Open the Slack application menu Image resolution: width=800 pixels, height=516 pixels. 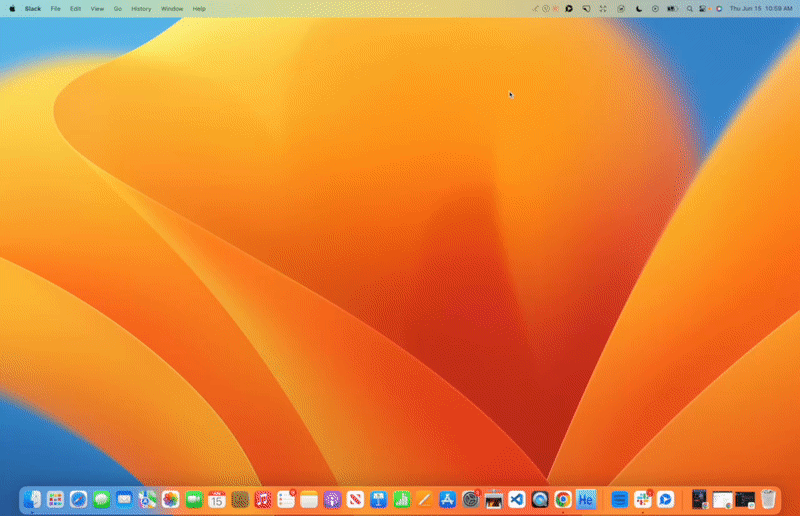coord(33,9)
